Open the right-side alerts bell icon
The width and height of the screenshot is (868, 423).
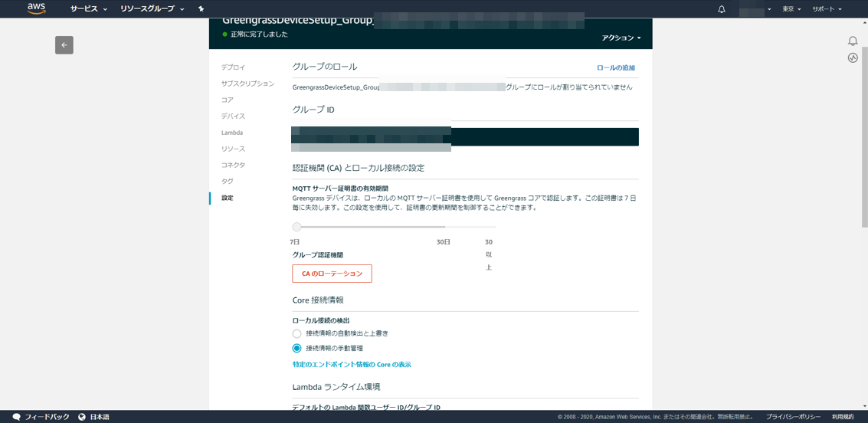coord(853,41)
